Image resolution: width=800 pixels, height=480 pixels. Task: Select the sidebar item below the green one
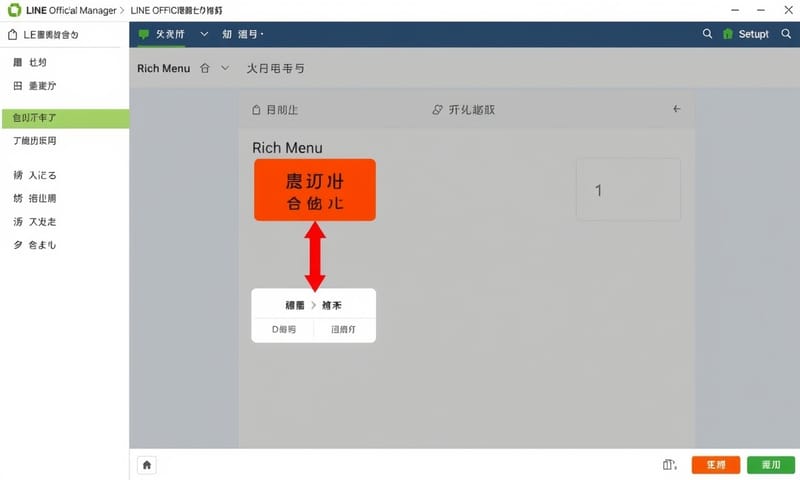pos(35,141)
